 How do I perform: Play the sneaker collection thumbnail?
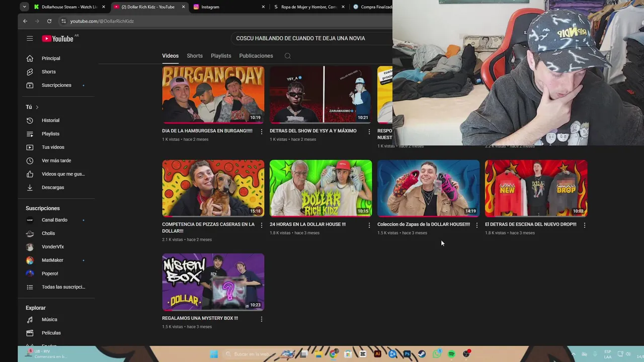click(428, 189)
